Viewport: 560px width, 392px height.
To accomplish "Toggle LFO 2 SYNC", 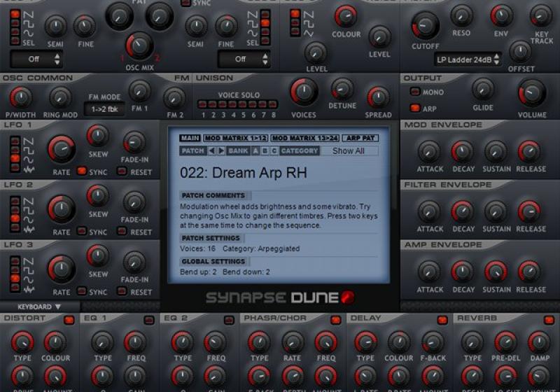I will (x=82, y=231).
